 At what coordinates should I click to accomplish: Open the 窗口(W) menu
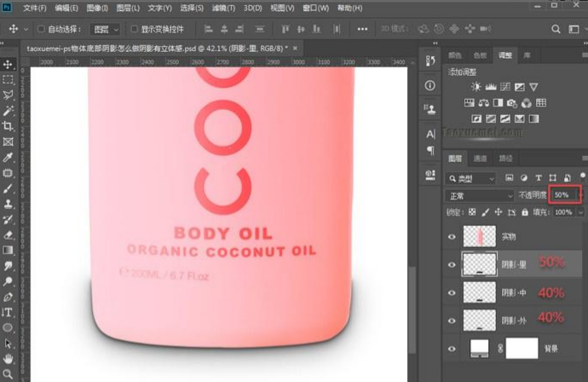[x=316, y=8]
